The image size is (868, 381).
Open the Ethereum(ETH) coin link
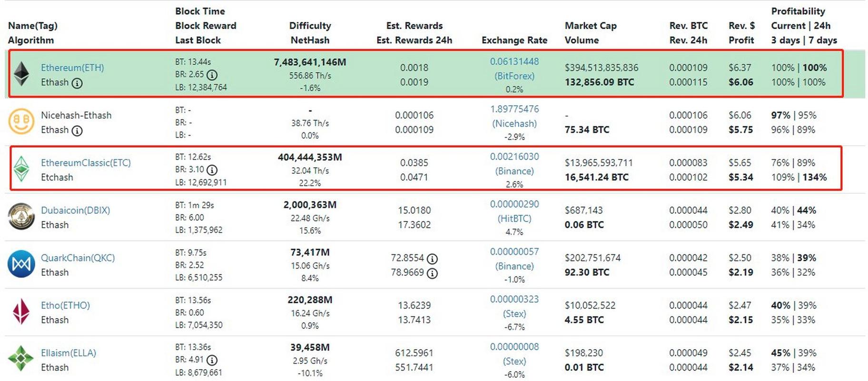click(72, 68)
